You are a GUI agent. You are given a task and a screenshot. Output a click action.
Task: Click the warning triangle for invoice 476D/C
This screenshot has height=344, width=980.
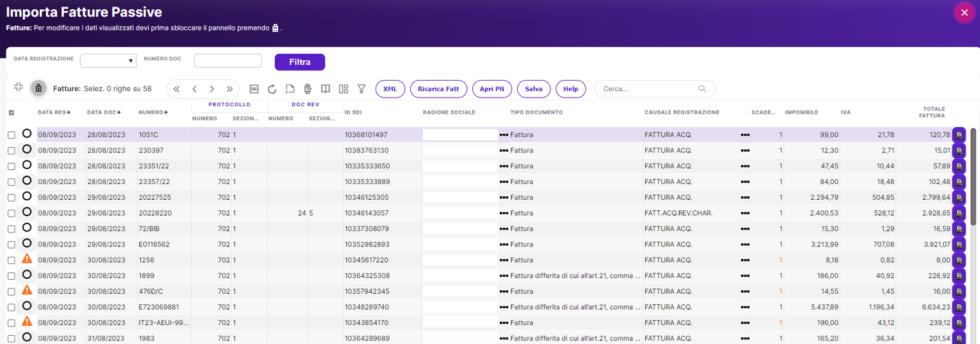click(x=27, y=290)
